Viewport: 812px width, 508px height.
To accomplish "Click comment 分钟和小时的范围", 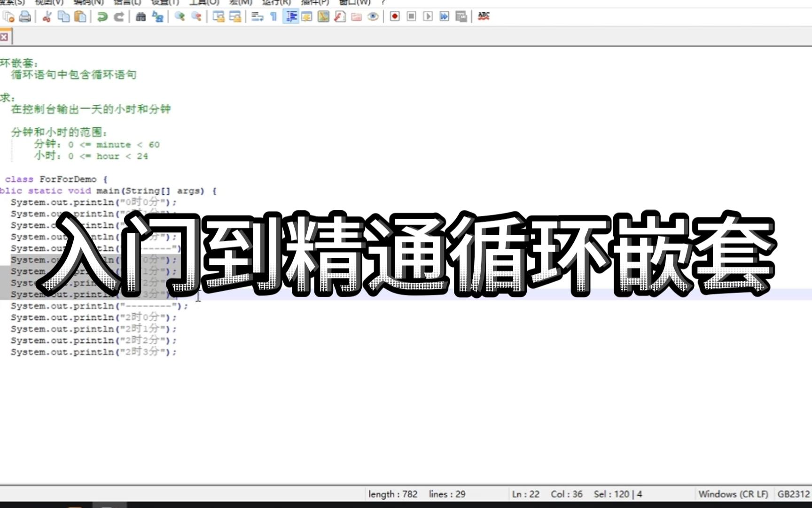I will 59,132.
